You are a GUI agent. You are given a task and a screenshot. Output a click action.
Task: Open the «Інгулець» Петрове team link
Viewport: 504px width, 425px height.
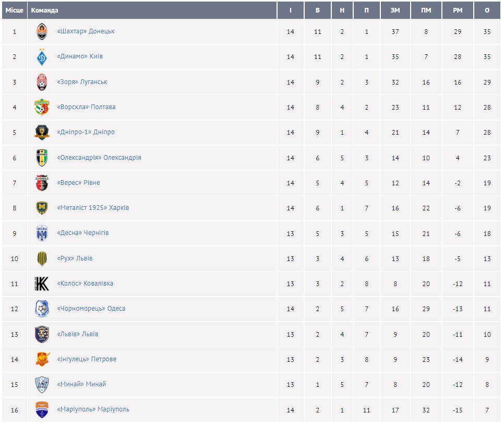tap(87, 359)
